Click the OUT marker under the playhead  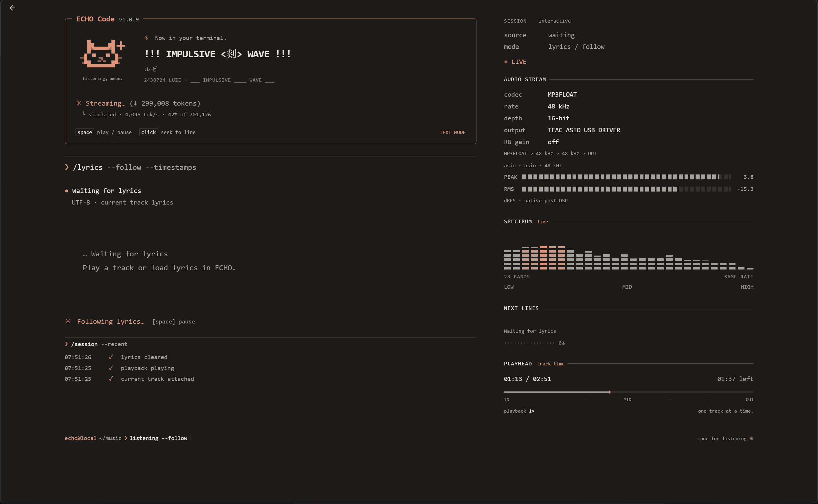[749, 399]
